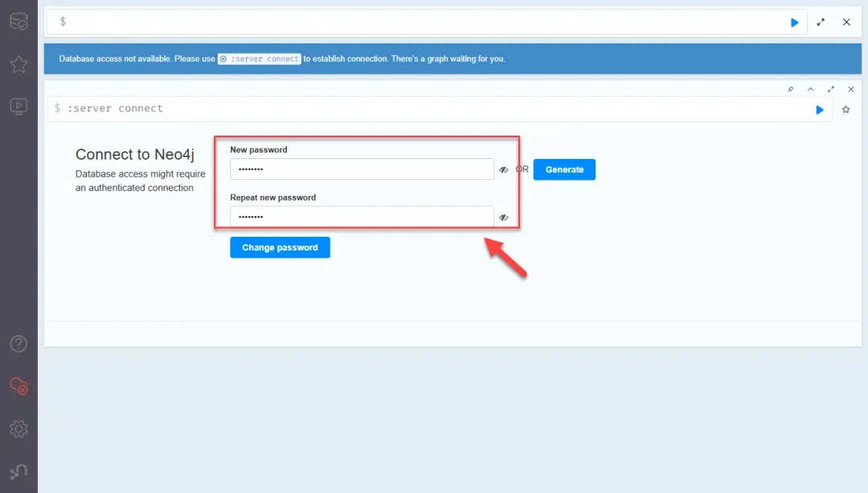Click the :server connect link in the banner
The height and width of the screenshot is (493, 868).
pos(259,59)
